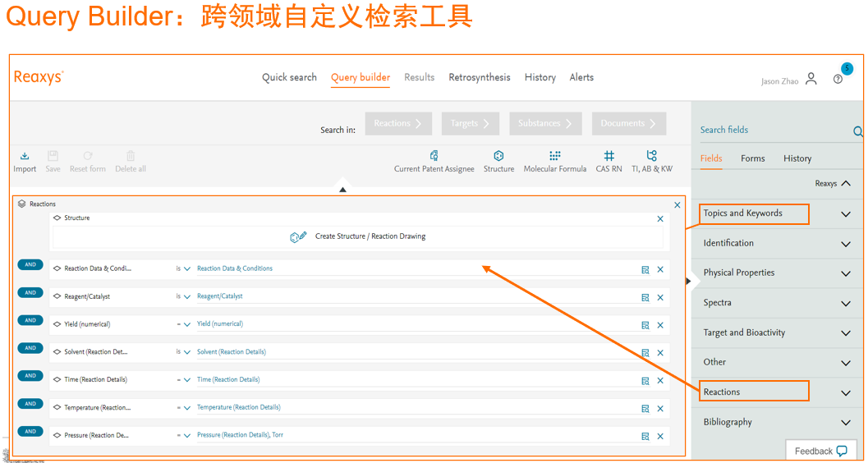Toggle AND operator before Temperature row
The height and width of the screenshot is (463, 868).
coord(30,404)
